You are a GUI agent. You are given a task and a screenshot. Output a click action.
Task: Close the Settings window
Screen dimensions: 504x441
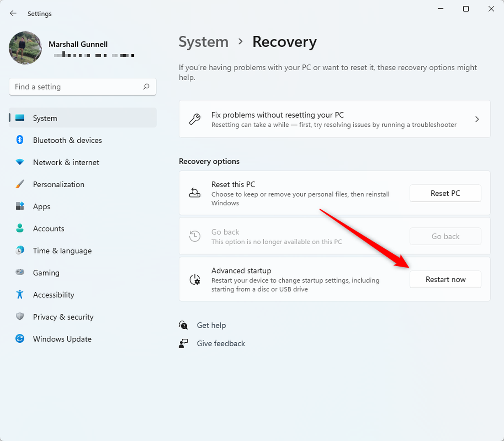tap(491, 9)
